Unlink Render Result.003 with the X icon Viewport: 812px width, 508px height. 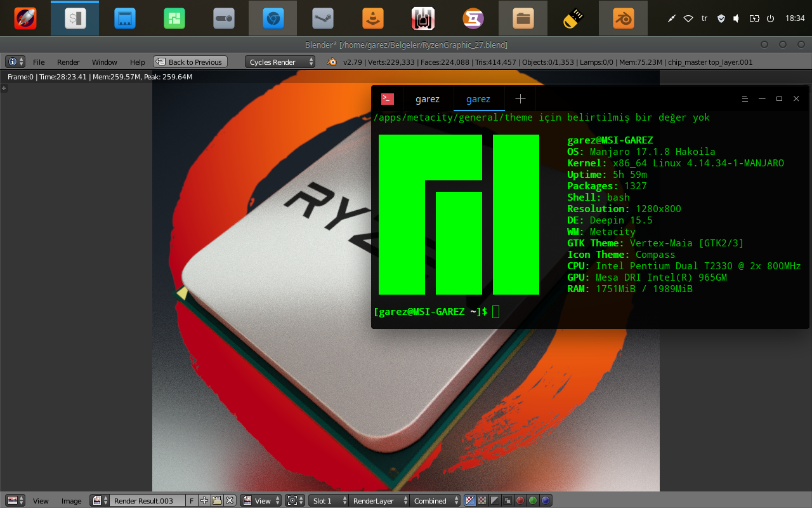click(230, 500)
